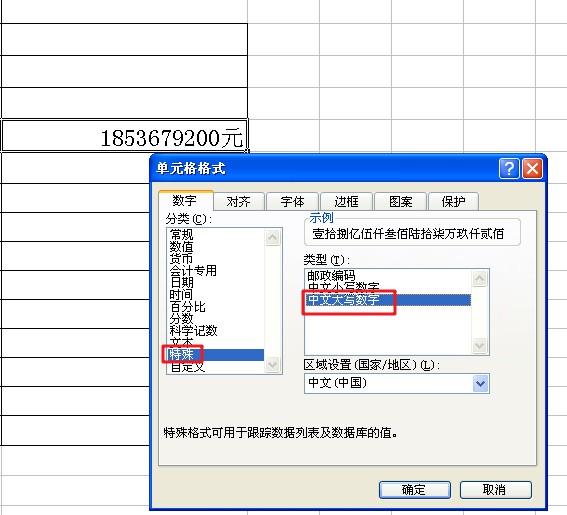567x515 pixels.
Task: Switch to the 图案 tab
Action: pos(400,201)
